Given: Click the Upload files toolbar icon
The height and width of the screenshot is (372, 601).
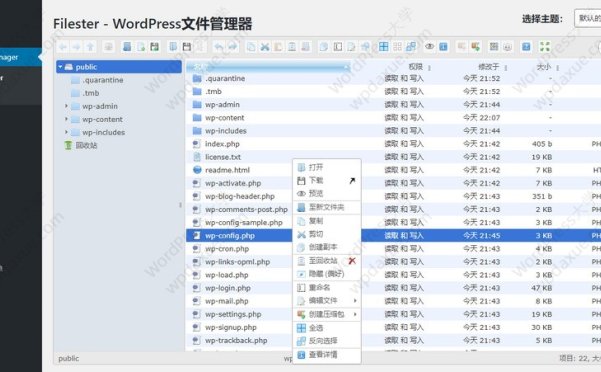Looking at the screenshot, I should [x=154, y=47].
